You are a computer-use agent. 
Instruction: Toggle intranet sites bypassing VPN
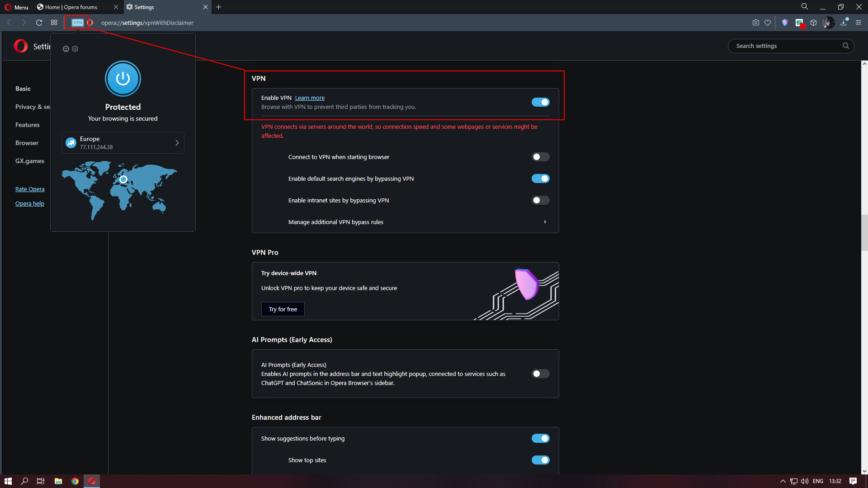coord(541,200)
